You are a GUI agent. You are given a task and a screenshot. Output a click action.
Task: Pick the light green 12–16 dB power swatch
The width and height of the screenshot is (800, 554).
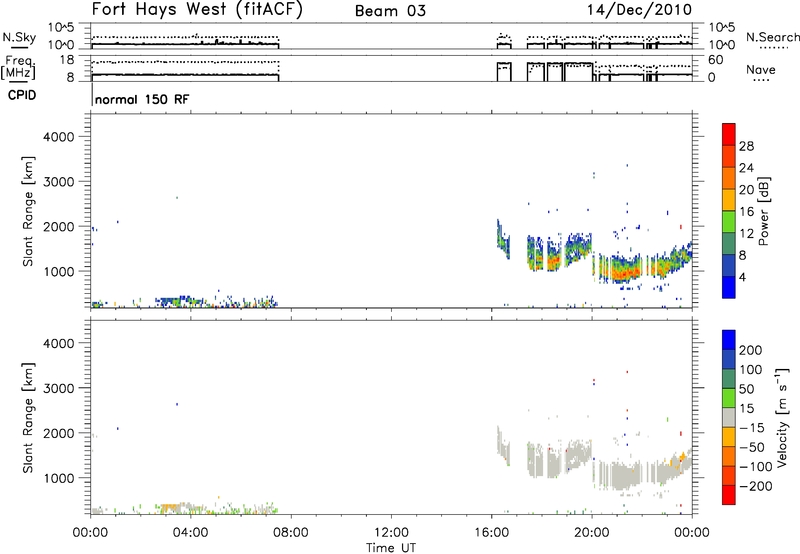point(729,222)
